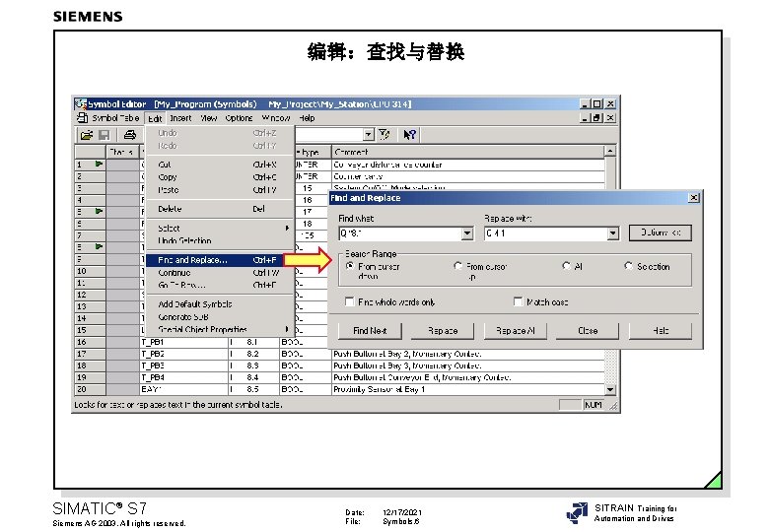Click the Find what input field
The image size is (769, 532).
pyautogui.click(x=400, y=233)
